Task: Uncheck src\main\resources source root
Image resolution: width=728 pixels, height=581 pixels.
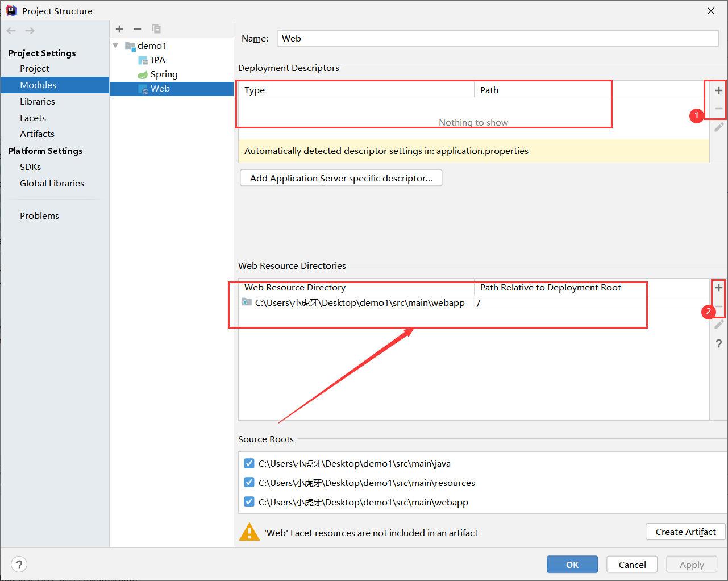Action: [x=249, y=483]
